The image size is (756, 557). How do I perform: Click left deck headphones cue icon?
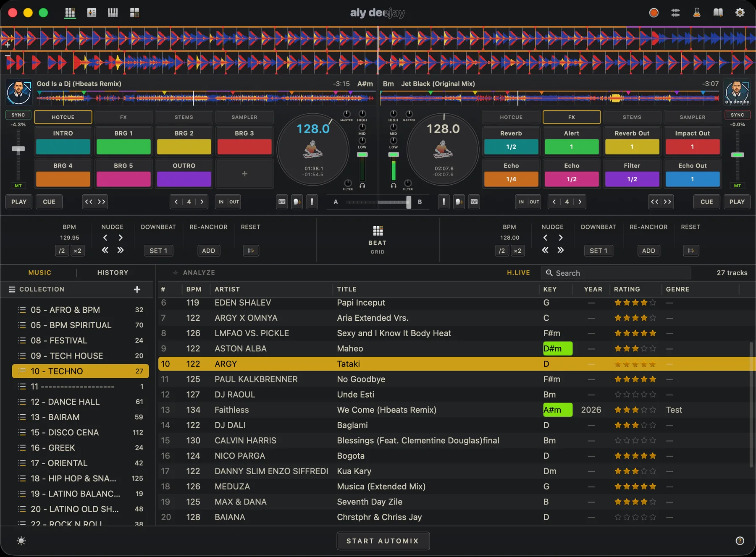pyautogui.click(x=362, y=185)
